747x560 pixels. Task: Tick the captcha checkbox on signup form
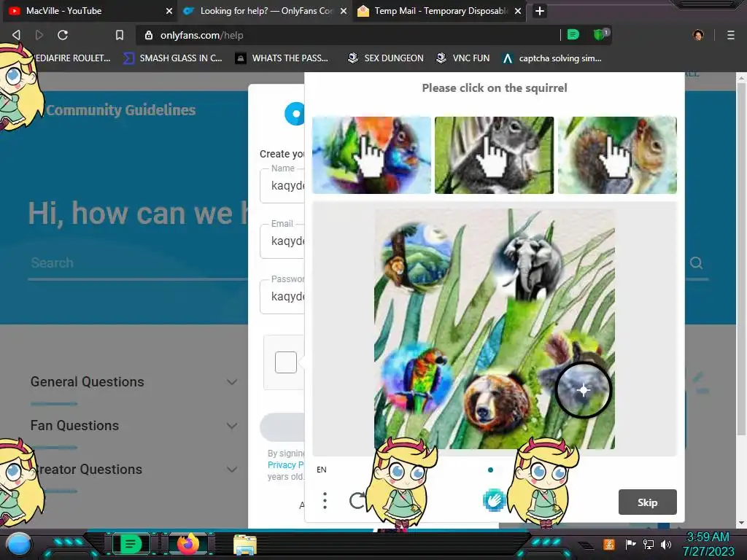point(286,362)
